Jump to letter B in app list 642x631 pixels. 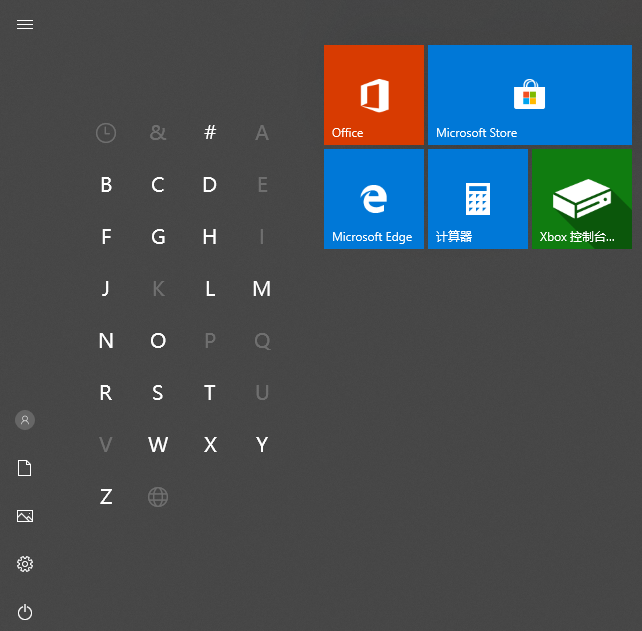coord(106,185)
